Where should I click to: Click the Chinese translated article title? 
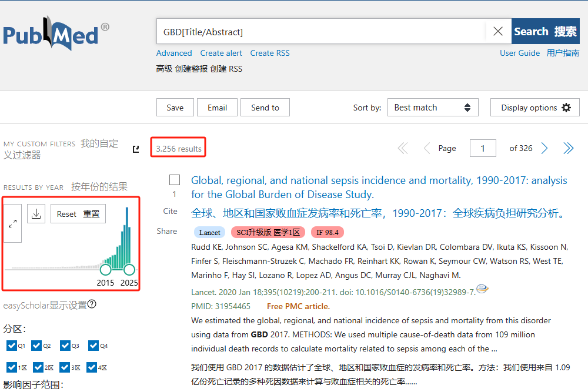tap(378, 213)
